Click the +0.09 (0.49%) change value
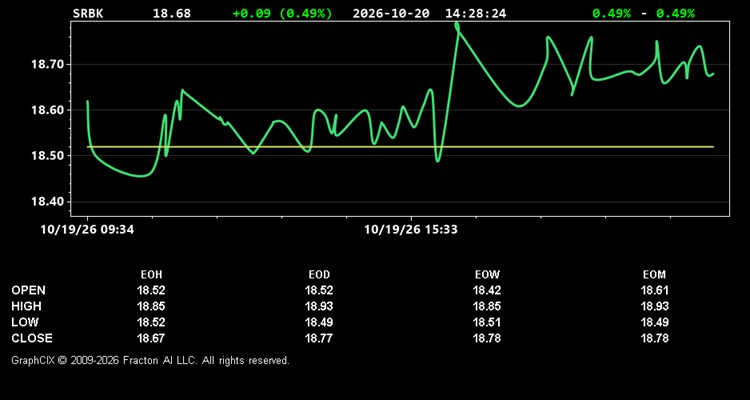Screen dimensions: 750x400 [282, 13]
